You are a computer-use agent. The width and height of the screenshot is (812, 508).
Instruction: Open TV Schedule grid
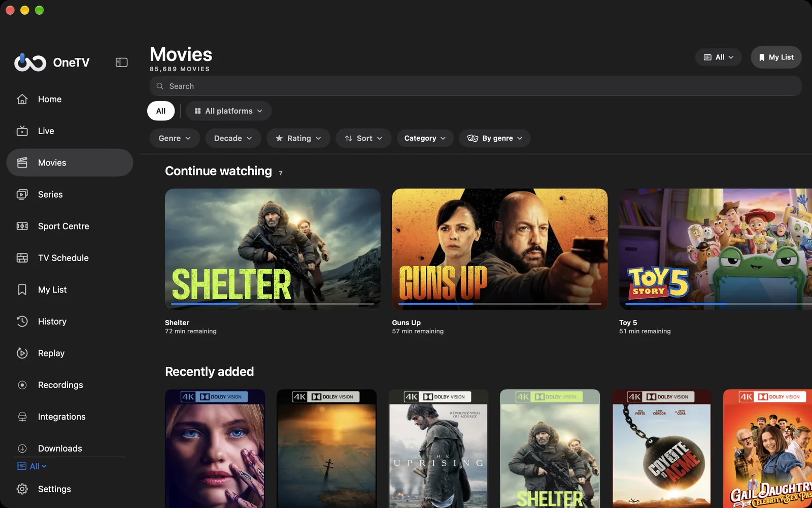(70, 258)
